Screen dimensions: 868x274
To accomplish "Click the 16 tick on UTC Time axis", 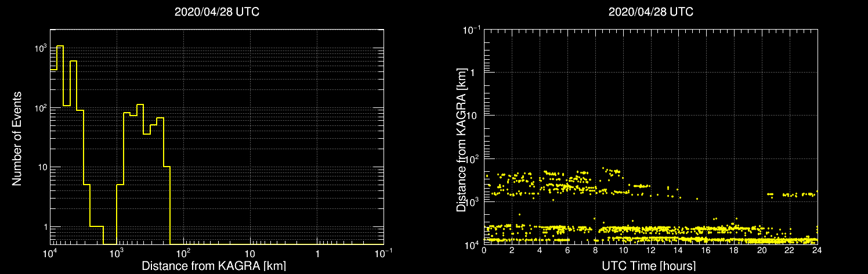I will pyautogui.click(x=706, y=250).
